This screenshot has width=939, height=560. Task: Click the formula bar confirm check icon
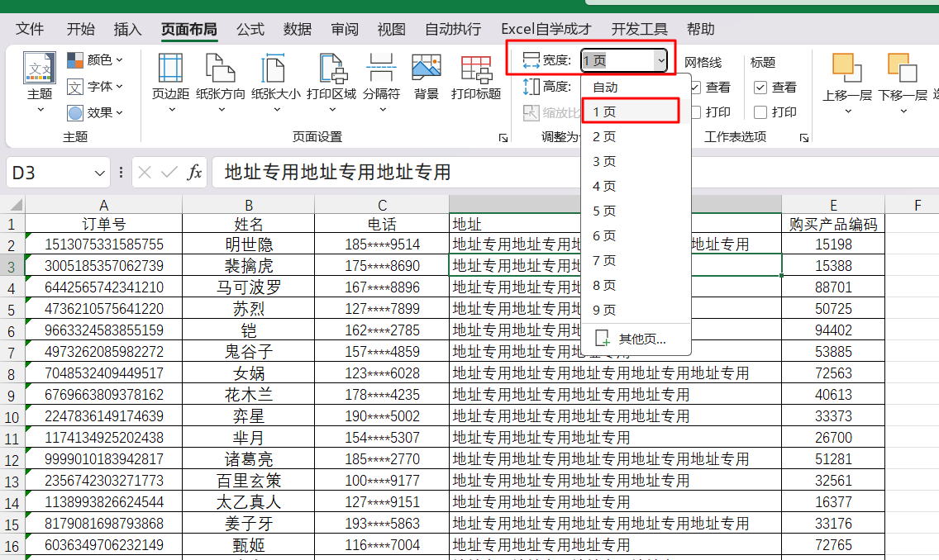tap(169, 173)
